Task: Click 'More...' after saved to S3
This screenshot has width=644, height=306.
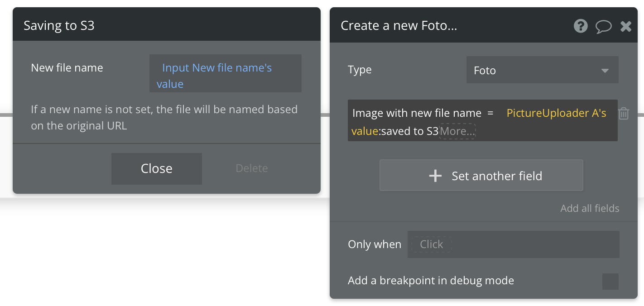Action: 457,131
